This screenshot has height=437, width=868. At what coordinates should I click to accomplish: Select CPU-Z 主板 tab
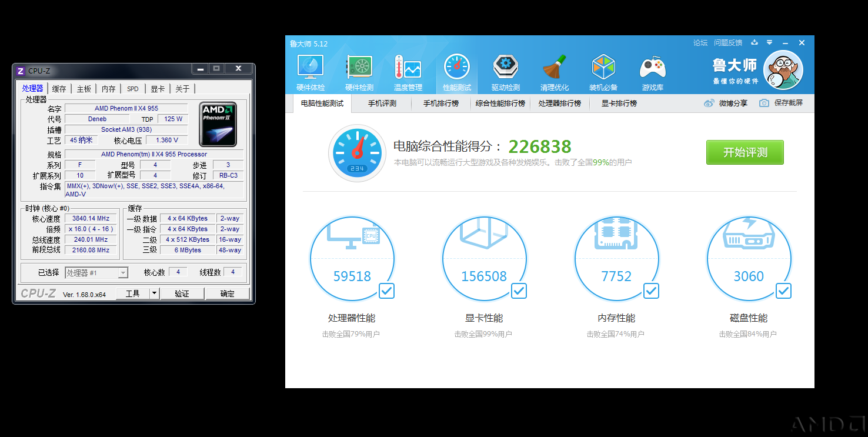tap(84, 89)
